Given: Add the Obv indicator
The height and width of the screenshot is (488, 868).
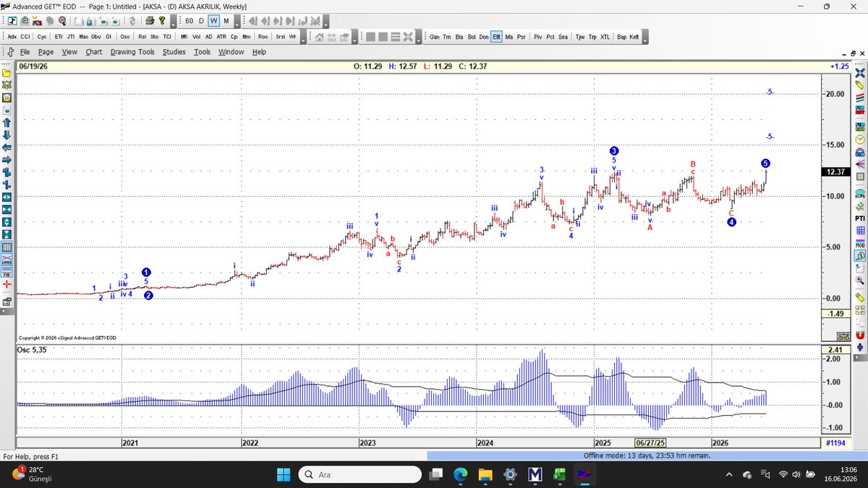Looking at the screenshot, I should click(x=96, y=36).
